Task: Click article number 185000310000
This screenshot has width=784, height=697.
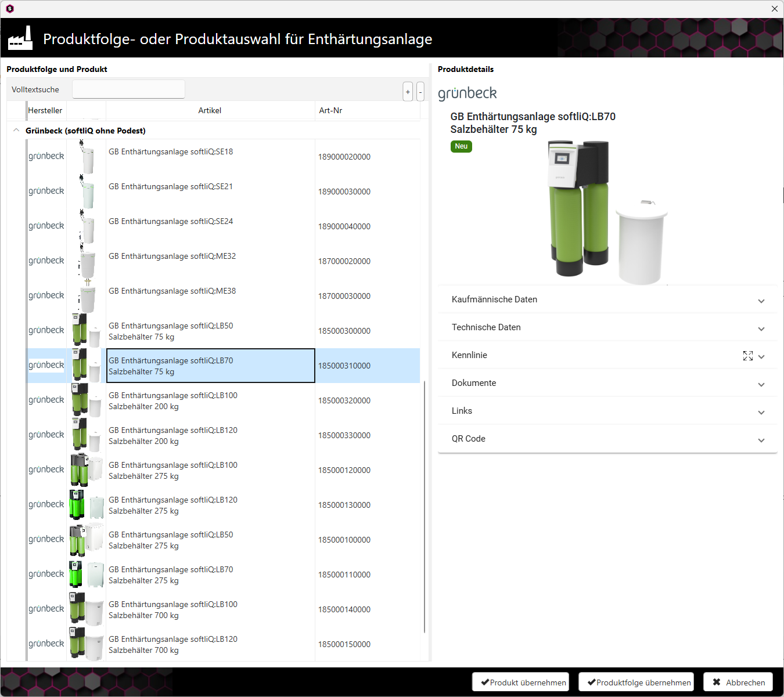Action: (x=344, y=366)
